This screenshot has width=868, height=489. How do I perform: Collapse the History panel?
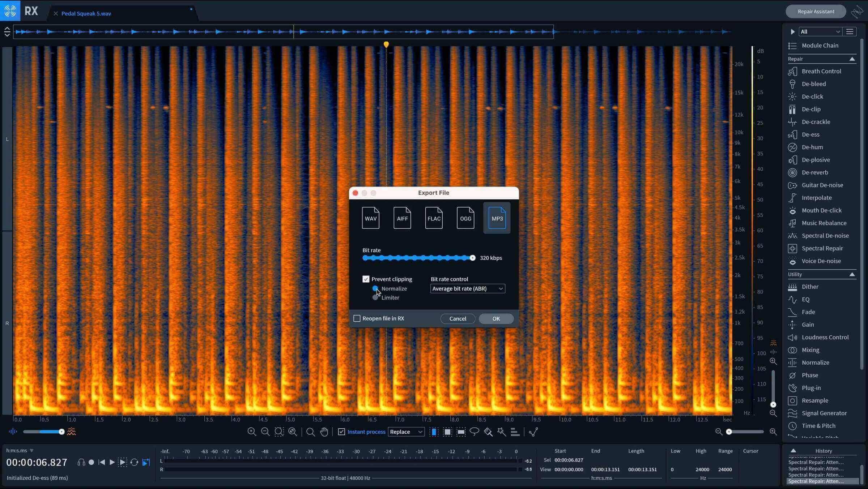[x=793, y=451]
